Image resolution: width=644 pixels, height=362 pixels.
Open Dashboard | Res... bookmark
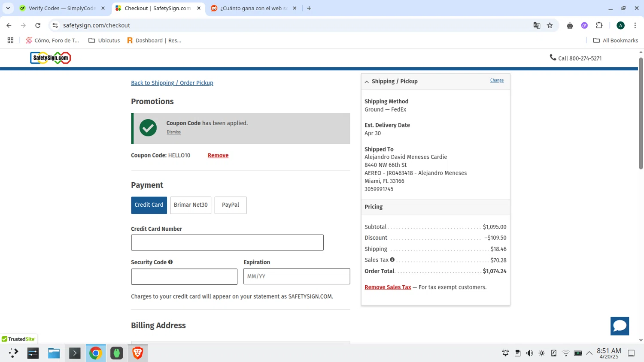click(154, 40)
